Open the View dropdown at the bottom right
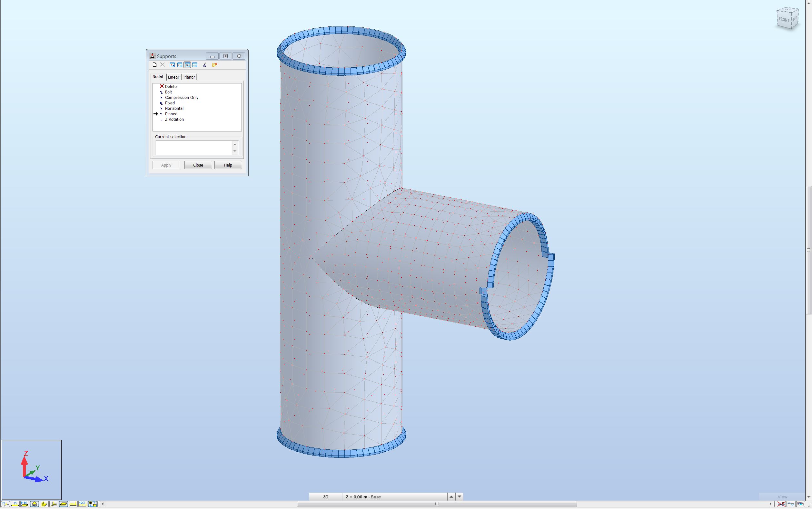Image resolution: width=812 pixels, height=509 pixels. [782, 497]
